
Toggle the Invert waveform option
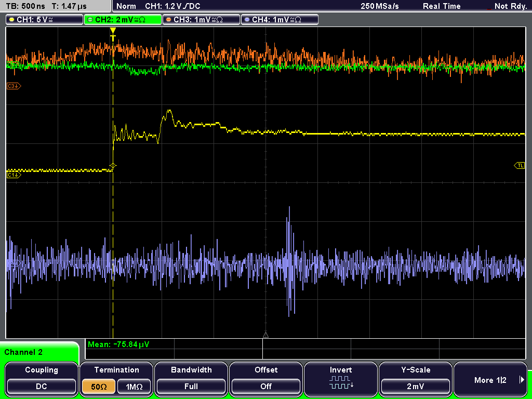[x=341, y=379]
